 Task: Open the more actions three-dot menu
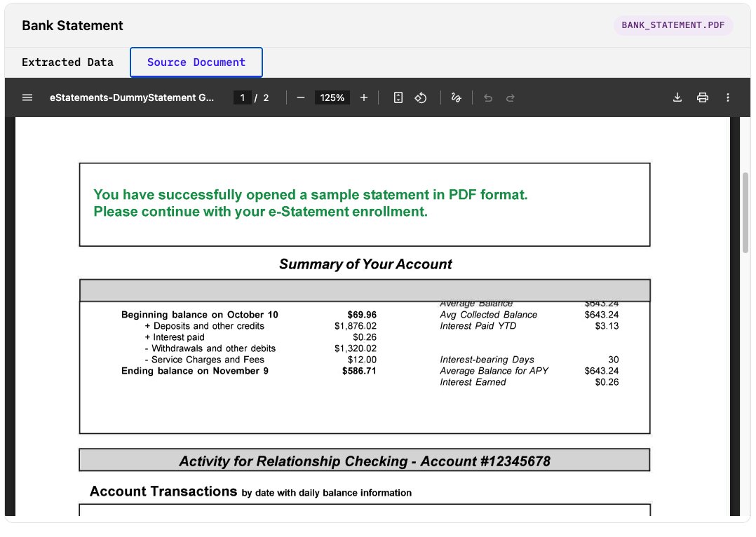(728, 97)
